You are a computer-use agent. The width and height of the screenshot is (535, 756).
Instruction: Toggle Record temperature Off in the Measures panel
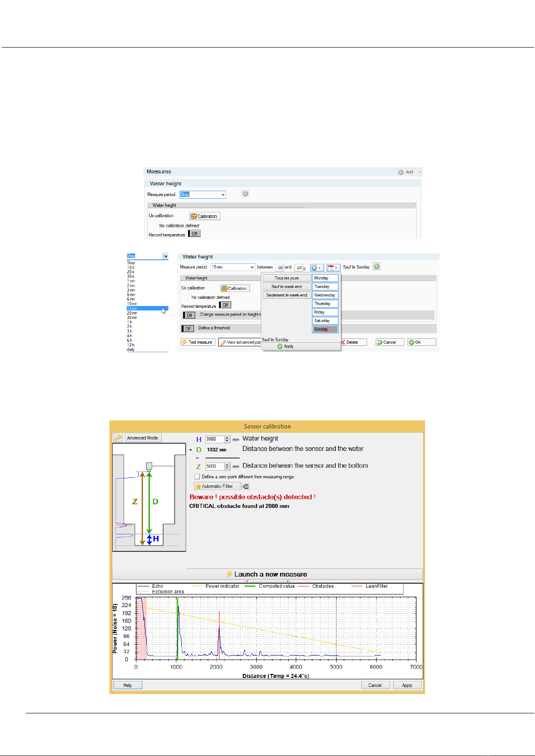pos(194,234)
